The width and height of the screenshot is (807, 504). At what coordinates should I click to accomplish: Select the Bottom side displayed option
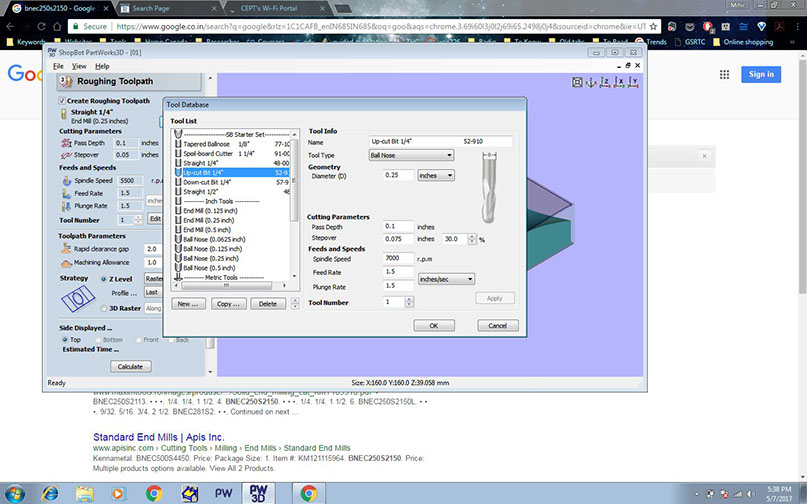pos(98,340)
